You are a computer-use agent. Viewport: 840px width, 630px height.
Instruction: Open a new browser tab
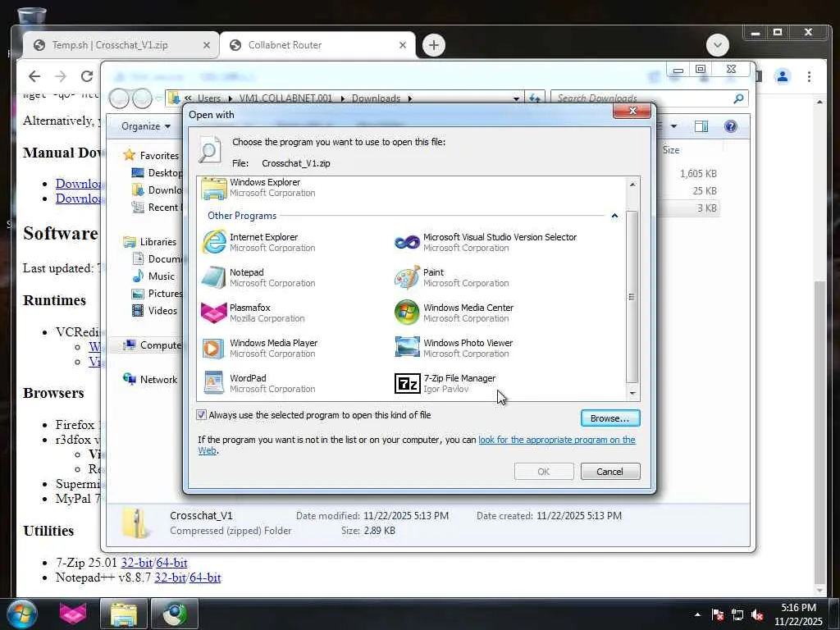click(x=434, y=45)
